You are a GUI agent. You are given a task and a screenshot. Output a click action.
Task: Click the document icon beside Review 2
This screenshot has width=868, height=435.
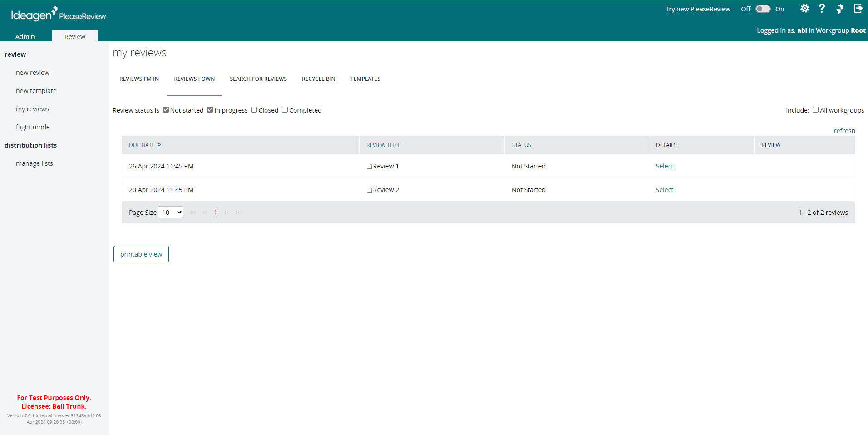pos(369,190)
